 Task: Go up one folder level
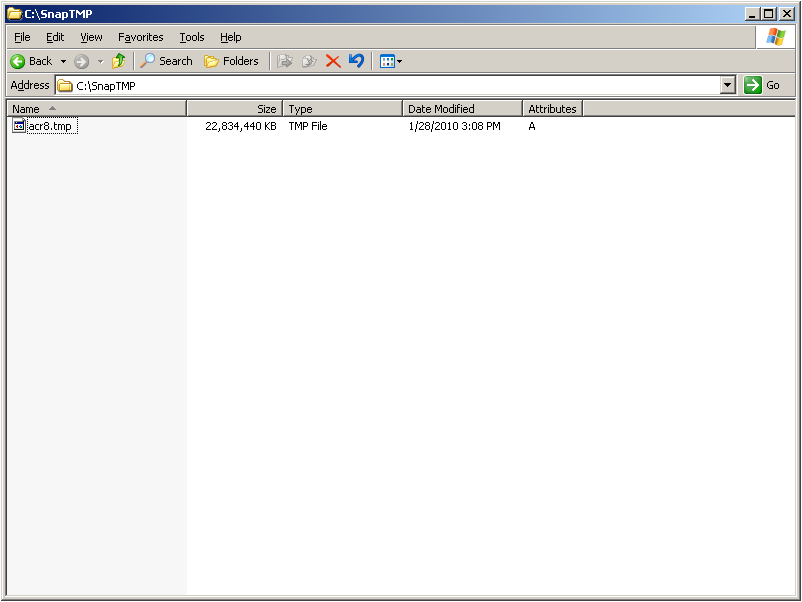click(x=119, y=61)
